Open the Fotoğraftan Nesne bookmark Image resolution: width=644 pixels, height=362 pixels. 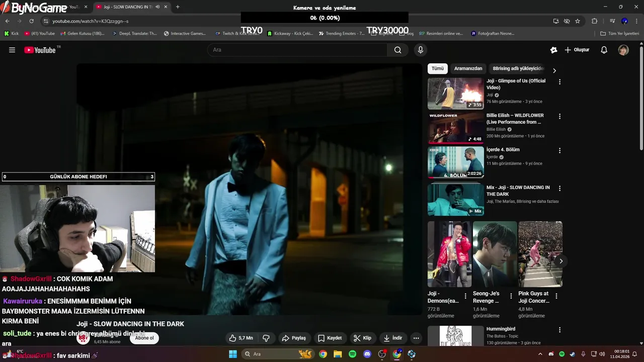click(493, 34)
